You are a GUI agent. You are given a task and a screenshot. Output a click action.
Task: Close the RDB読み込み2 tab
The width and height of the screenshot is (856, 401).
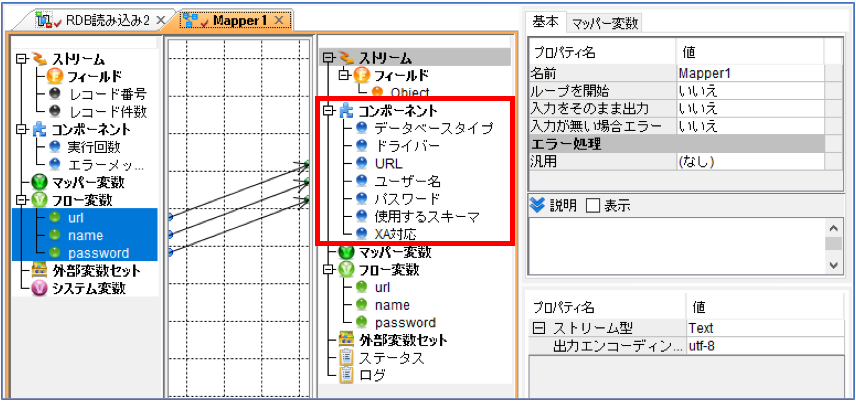(160, 21)
